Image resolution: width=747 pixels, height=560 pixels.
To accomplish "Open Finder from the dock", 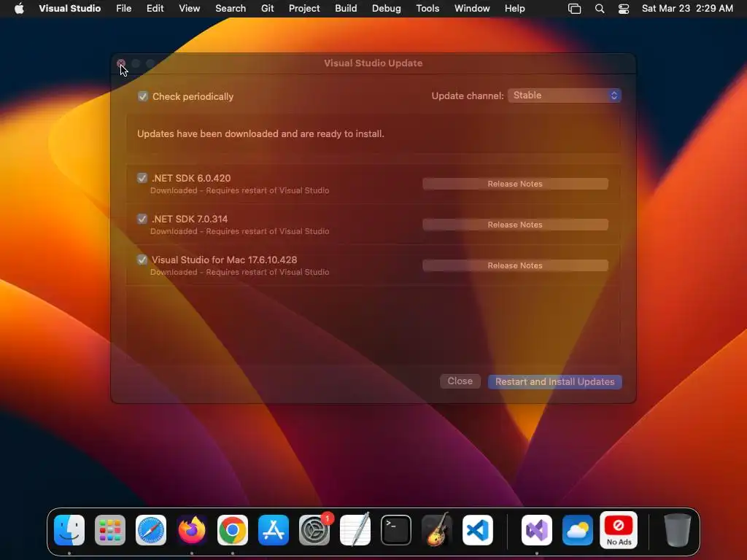I will point(69,529).
